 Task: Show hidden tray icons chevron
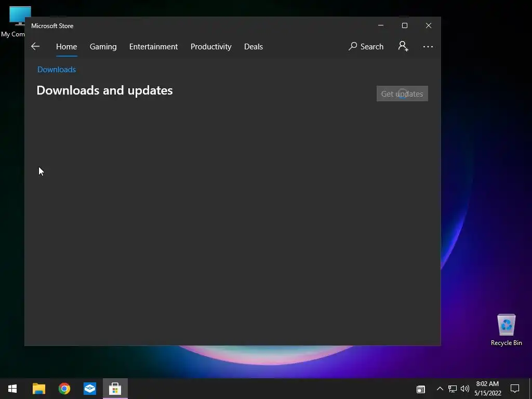pyautogui.click(x=440, y=389)
